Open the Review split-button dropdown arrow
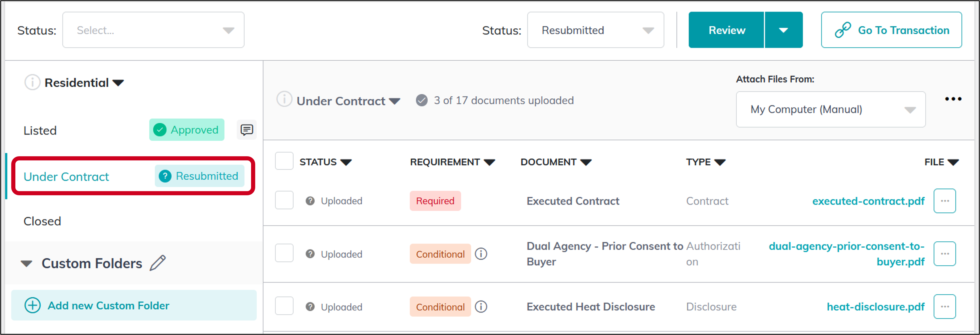 784,30
